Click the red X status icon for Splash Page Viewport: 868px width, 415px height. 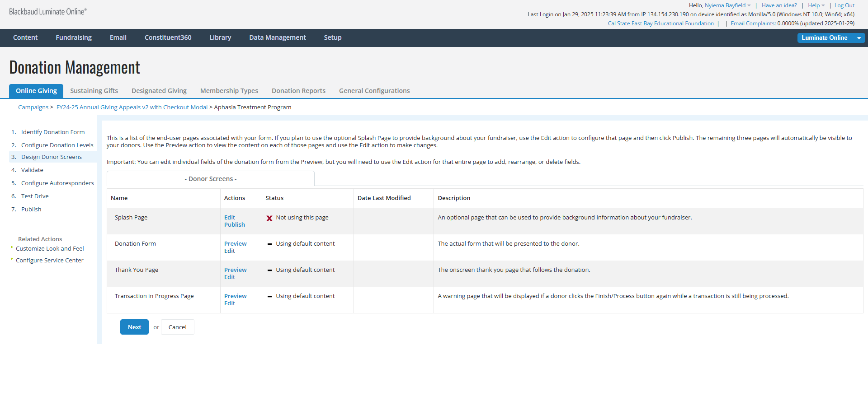click(x=269, y=218)
